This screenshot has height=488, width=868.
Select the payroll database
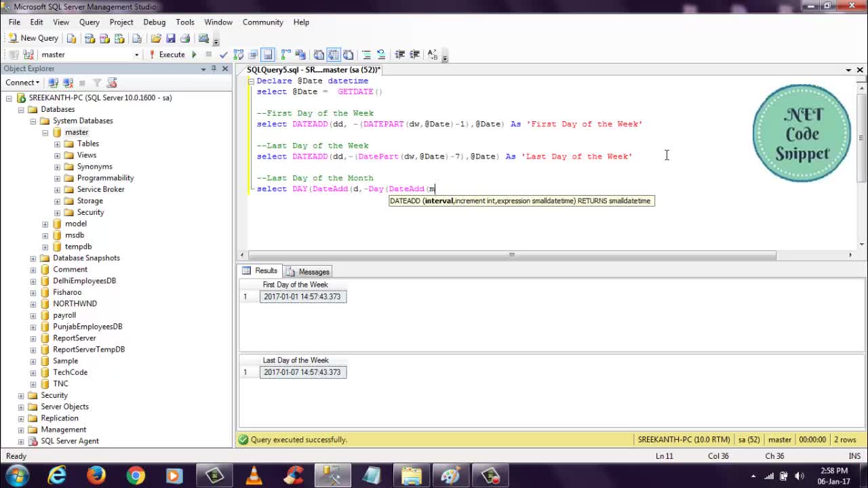[64, 315]
